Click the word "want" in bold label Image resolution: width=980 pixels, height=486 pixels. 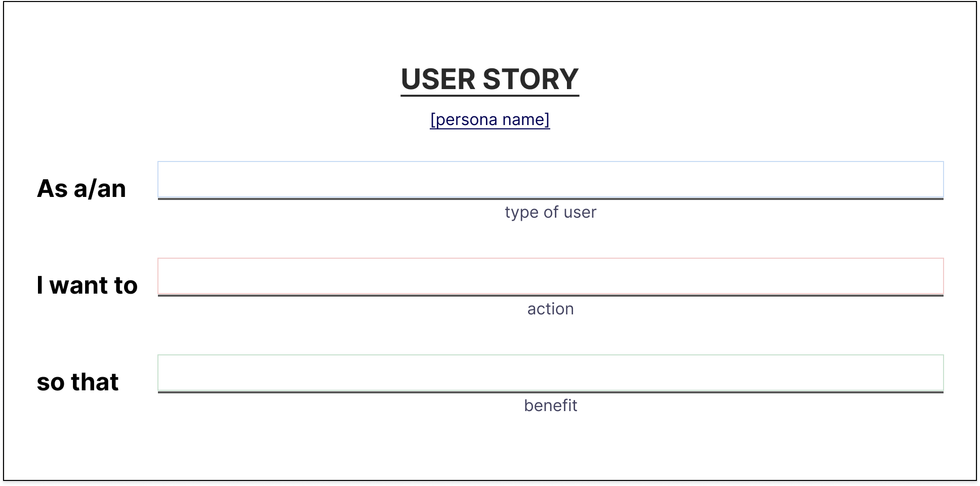pyautogui.click(x=79, y=286)
